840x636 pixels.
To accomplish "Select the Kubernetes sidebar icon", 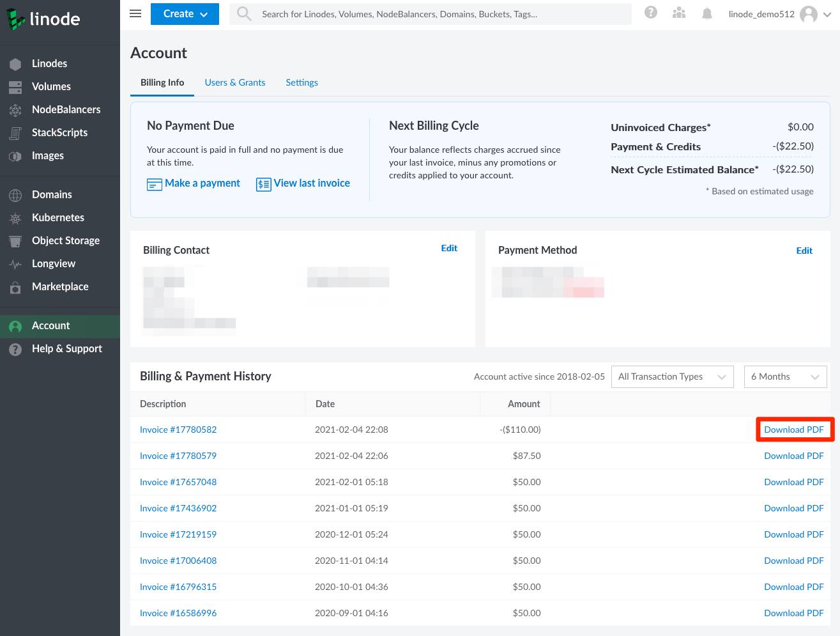I will pyautogui.click(x=15, y=217).
